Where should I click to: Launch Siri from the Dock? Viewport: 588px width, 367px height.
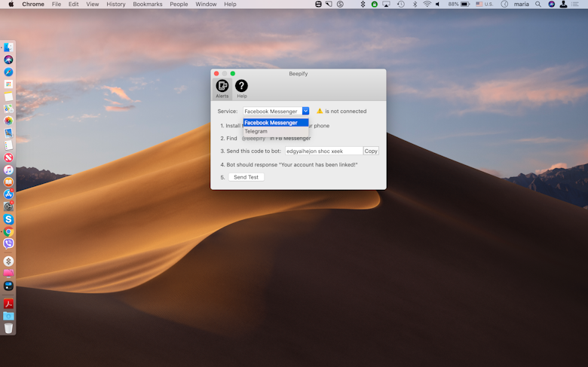point(8,60)
